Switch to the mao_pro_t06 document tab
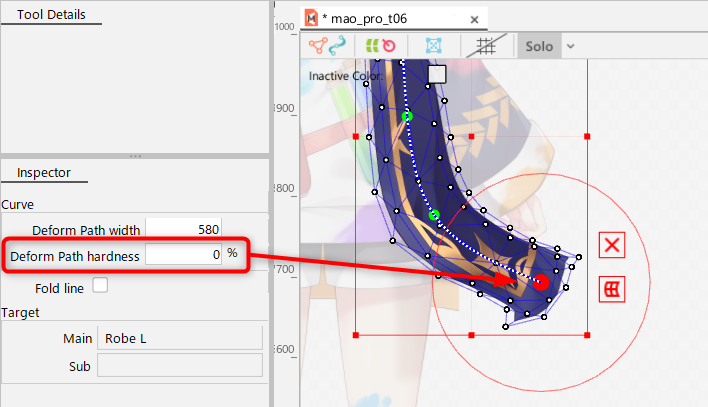 tap(370, 18)
